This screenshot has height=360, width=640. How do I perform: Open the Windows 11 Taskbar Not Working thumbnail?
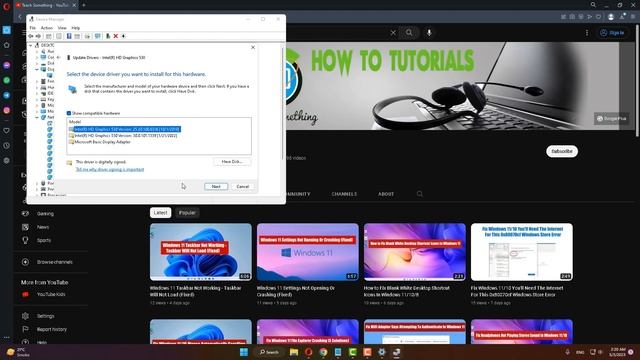(201, 252)
